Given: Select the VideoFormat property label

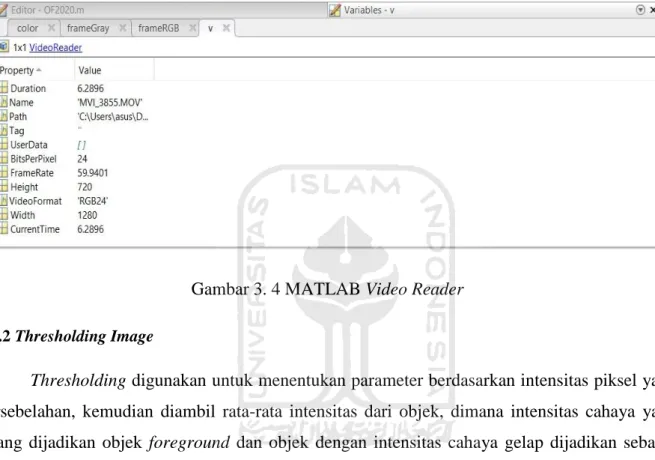Looking at the screenshot, I should (36, 201).
